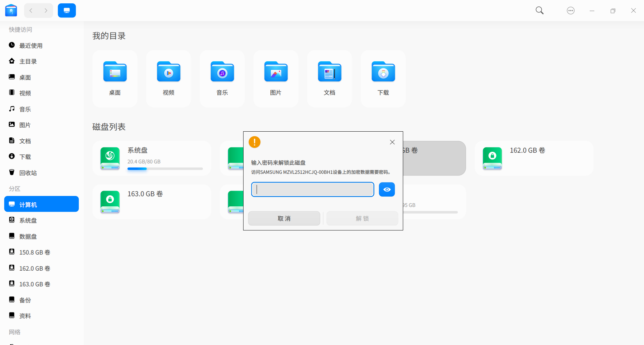Navigate forward using the right arrow
The width and height of the screenshot is (644, 345).
pos(46,10)
